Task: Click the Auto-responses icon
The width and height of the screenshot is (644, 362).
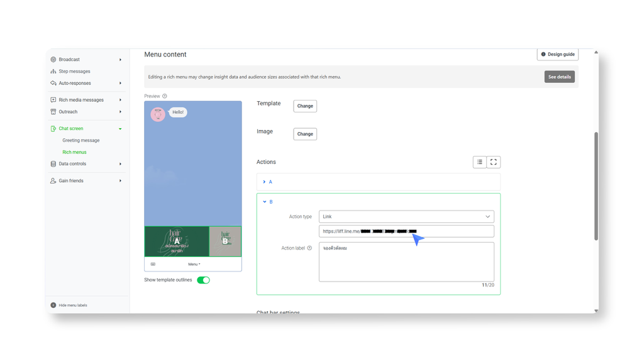Action: (53, 83)
